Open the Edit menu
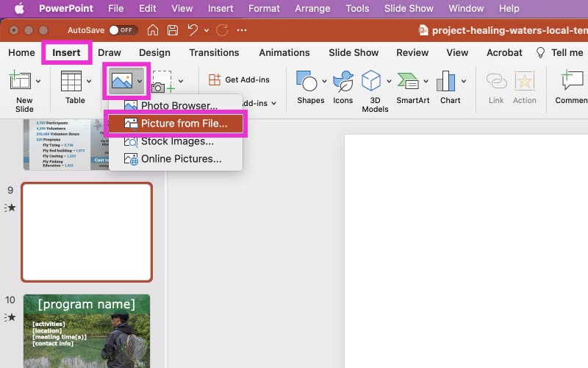 [x=148, y=8]
